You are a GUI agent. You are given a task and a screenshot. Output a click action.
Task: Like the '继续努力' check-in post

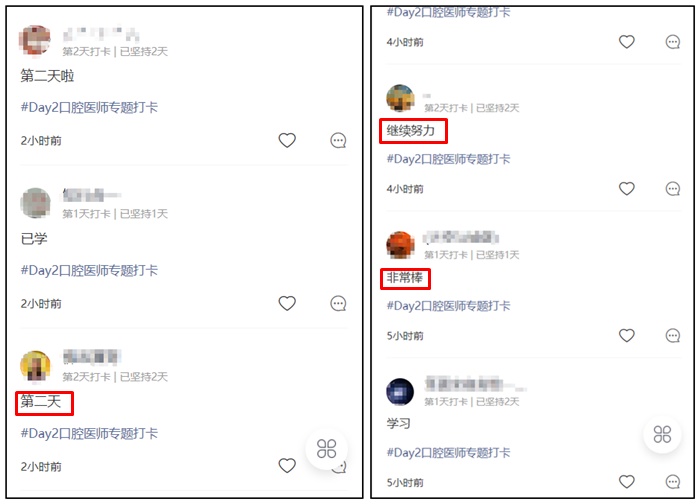point(627,188)
